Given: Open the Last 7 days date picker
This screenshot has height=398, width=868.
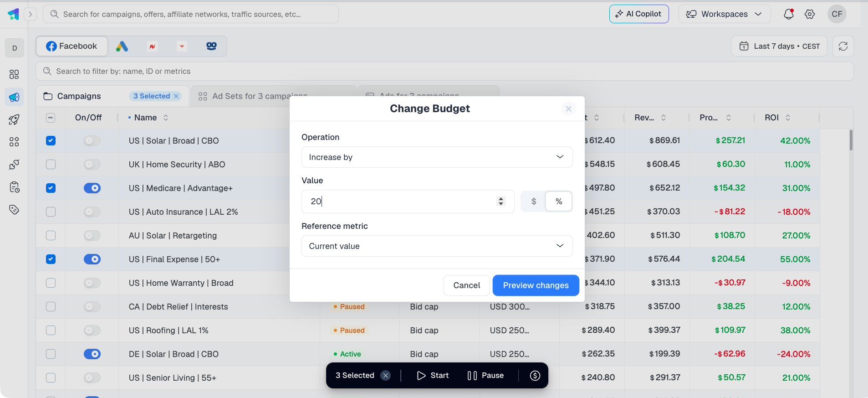Looking at the screenshot, I should tap(779, 46).
